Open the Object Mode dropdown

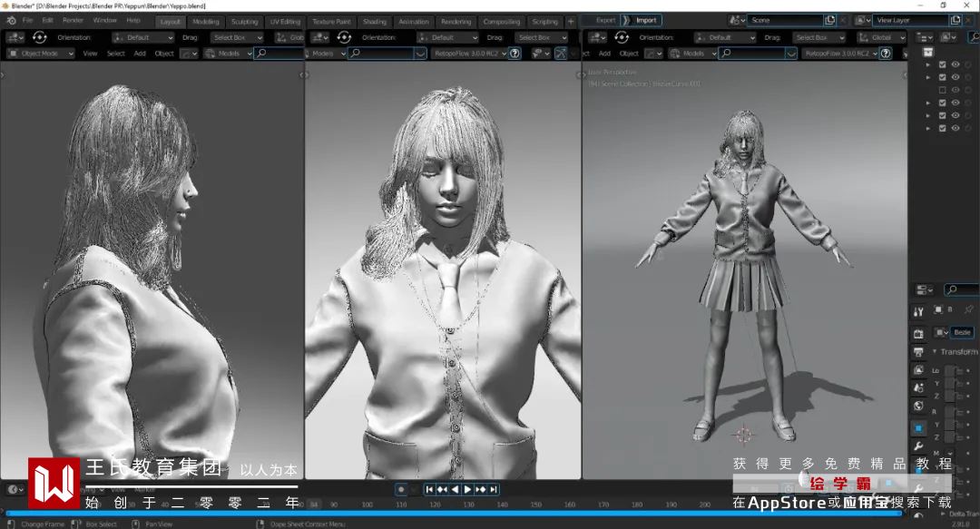(x=40, y=54)
